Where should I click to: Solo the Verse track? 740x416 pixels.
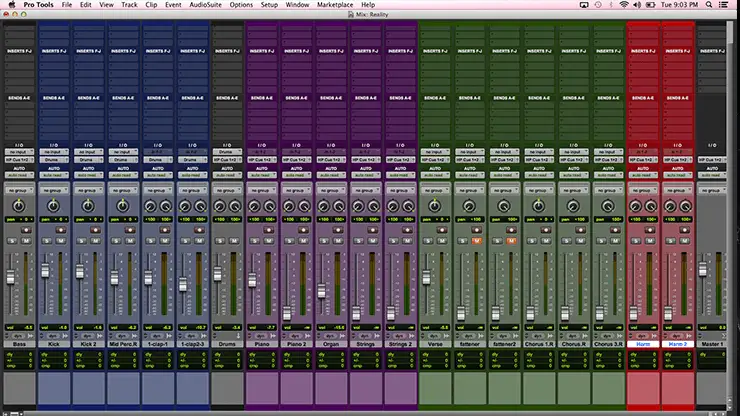coord(428,241)
